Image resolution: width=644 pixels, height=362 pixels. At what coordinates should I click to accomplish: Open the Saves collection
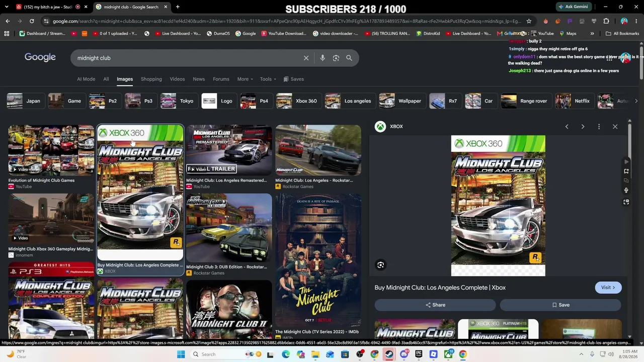(294, 79)
